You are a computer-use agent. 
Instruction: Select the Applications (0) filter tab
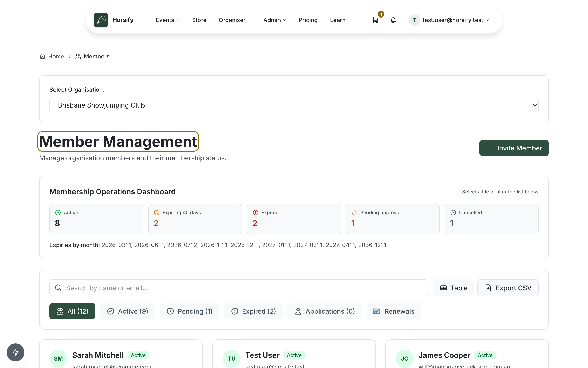pyautogui.click(x=325, y=311)
